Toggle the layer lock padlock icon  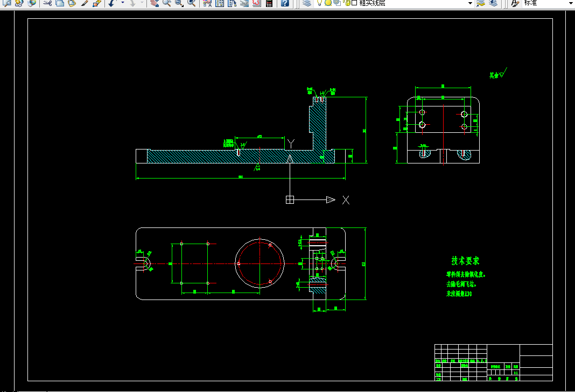tap(346, 3)
